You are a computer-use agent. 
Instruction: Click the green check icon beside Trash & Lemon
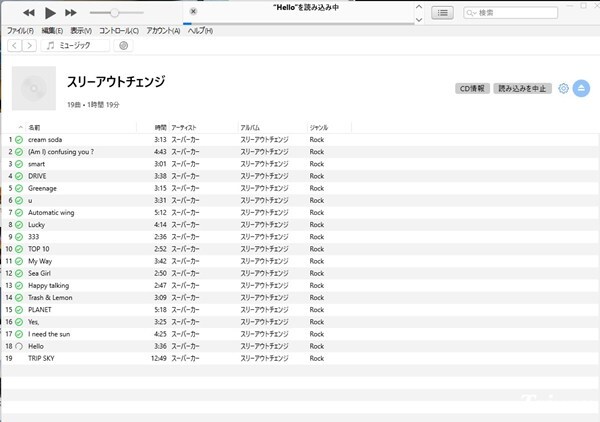19,298
